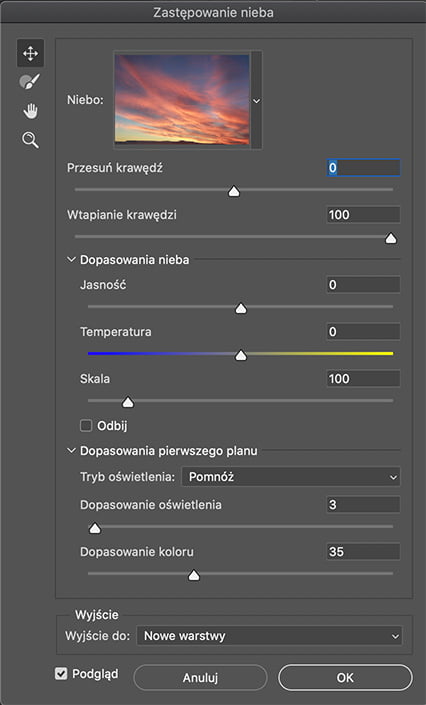Collapse the Dopasowania pierwszego planu section
This screenshot has width=426, height=705.
(71, 451)
